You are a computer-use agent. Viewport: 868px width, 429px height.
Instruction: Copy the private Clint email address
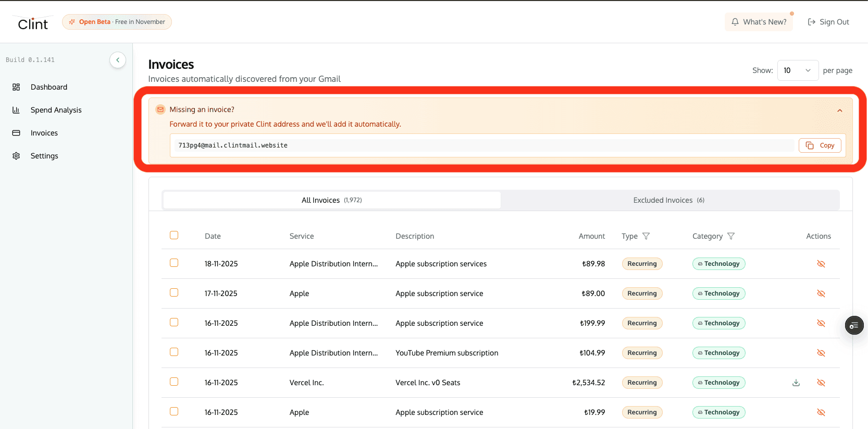[820, 145]
